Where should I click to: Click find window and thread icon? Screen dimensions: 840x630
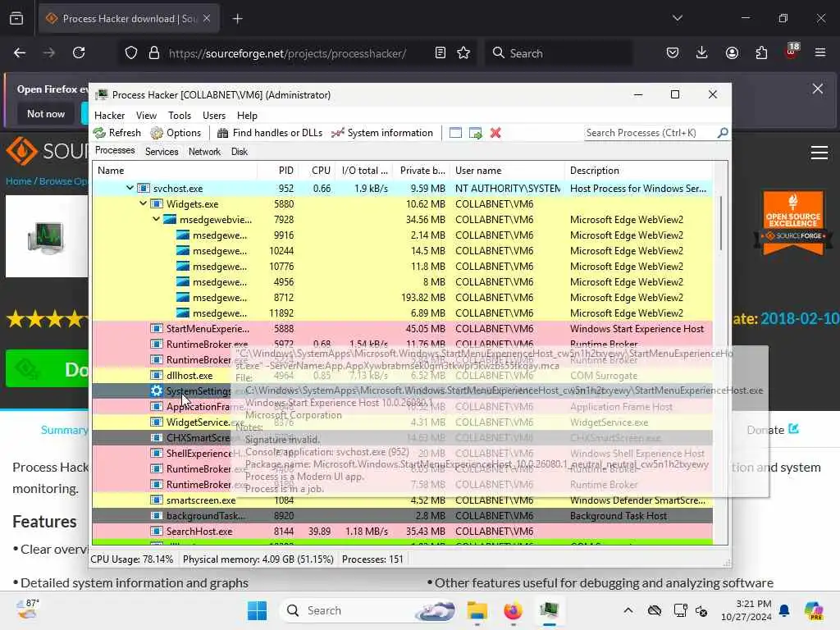tap(476, 133)
